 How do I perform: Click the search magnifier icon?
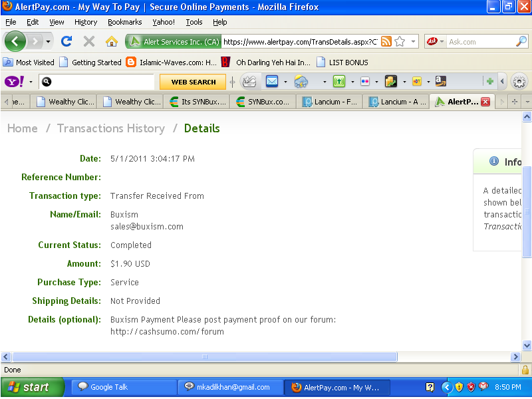tap(521, 41)
